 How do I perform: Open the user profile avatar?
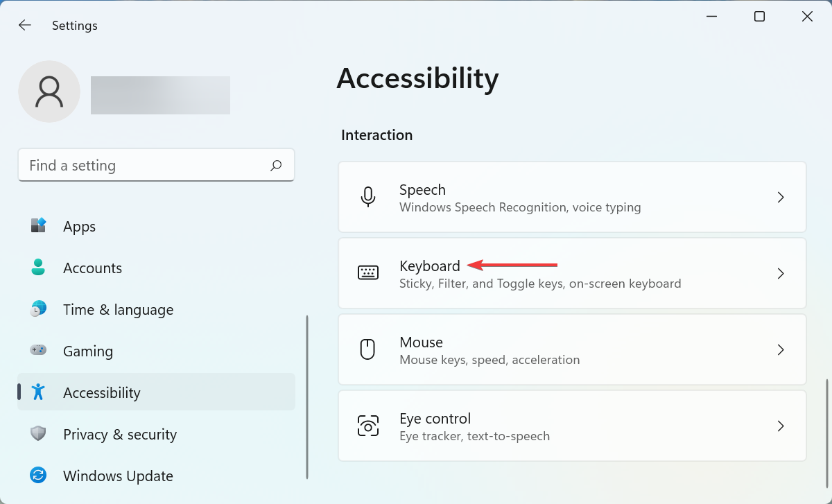tap(49, 92)
